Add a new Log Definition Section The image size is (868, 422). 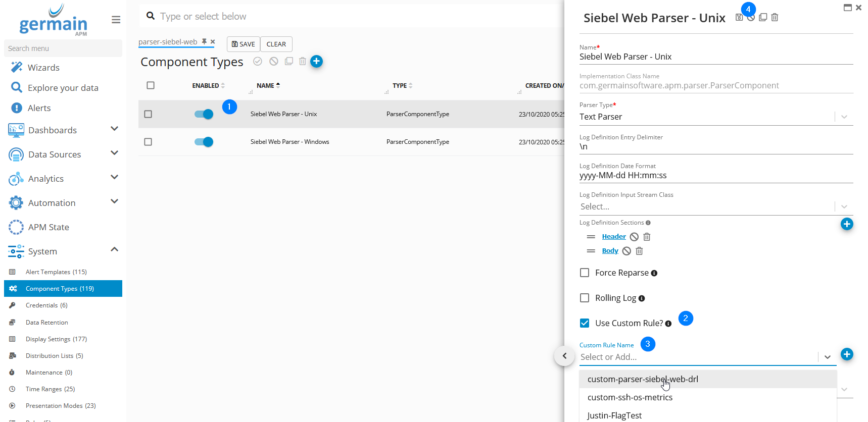(x=846, y=224)
